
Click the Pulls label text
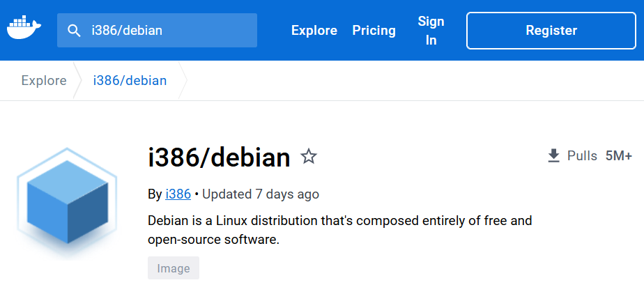(x=582, y=156)
